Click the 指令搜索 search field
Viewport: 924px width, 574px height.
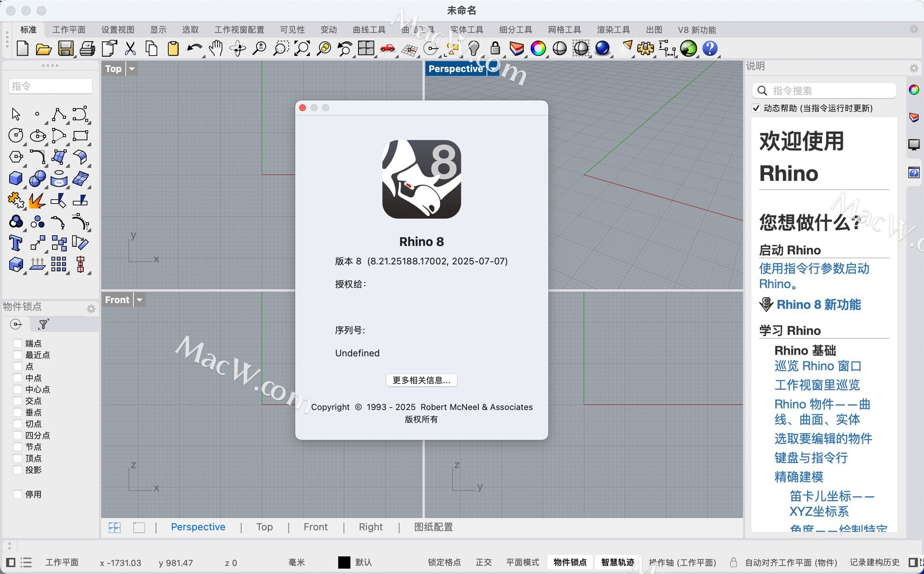[824, 90]
